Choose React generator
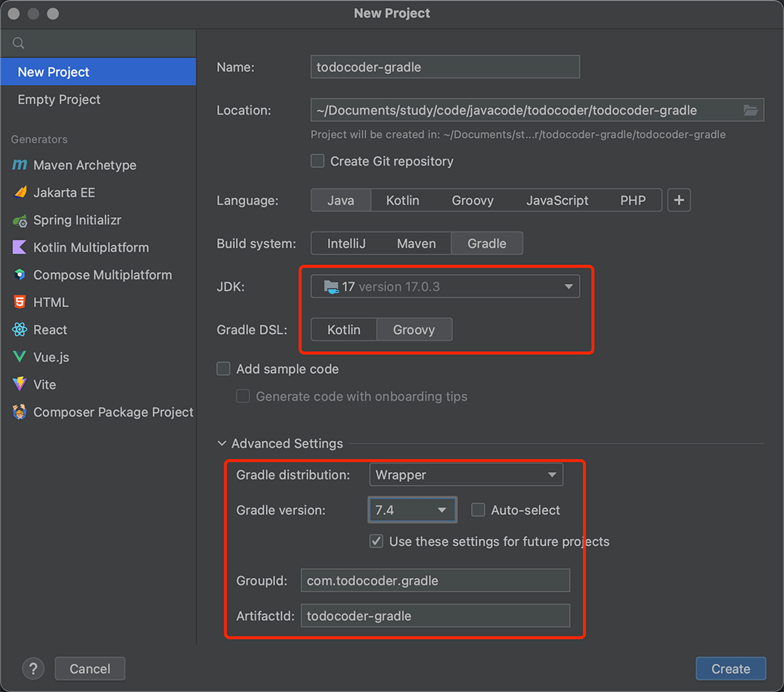The width and height of the screenshot is (784, 692). pos(98,330)
